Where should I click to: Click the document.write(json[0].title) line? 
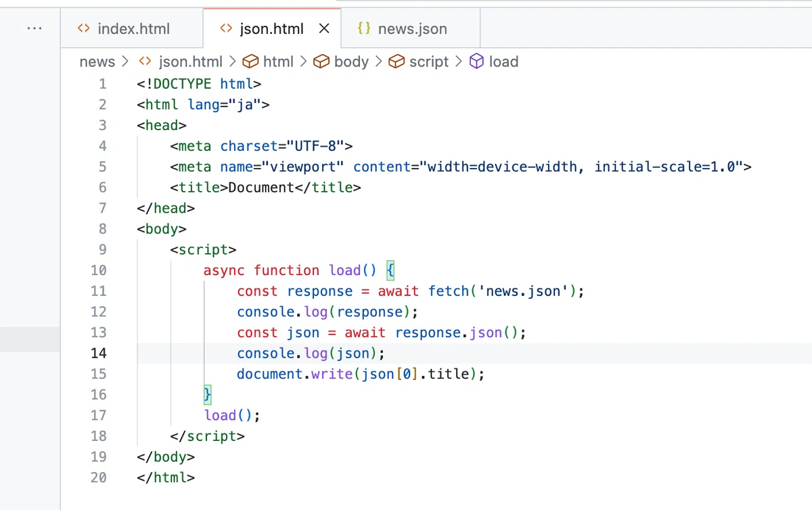point(361,374)
